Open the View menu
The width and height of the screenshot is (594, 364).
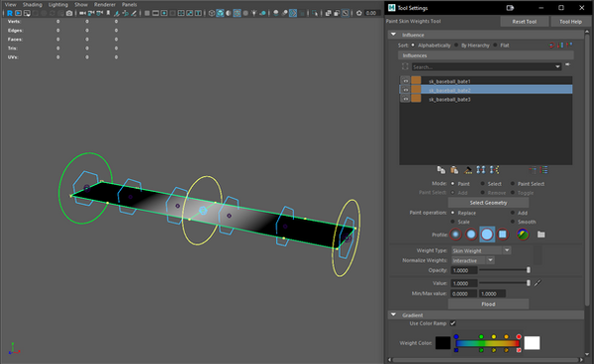pos(10,5)
